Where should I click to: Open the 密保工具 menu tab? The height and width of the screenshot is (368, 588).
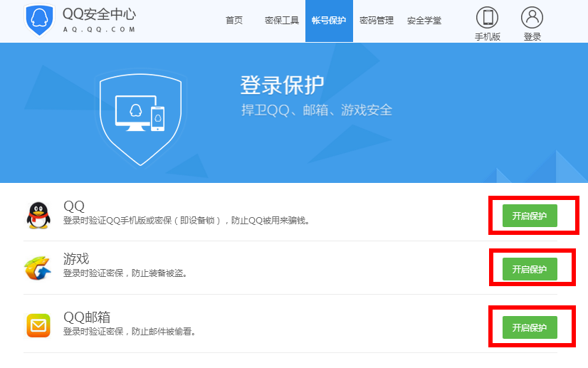click(282, 20)
